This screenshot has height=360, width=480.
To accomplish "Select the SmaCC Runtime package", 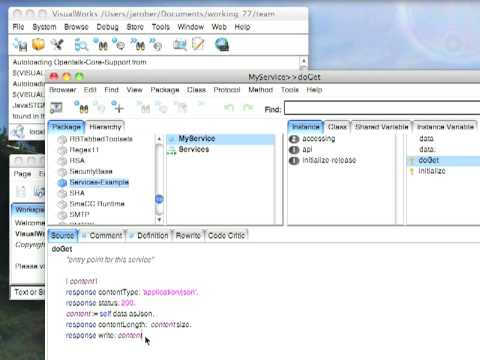I will coord(97,204).
